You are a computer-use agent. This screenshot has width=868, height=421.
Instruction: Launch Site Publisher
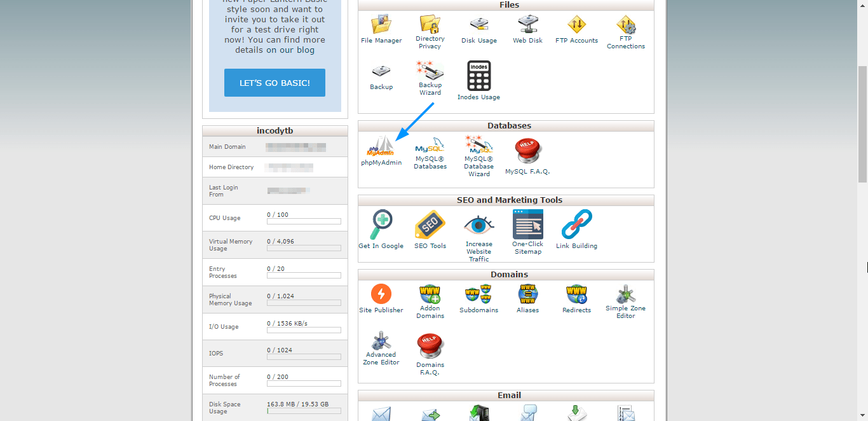381,296
